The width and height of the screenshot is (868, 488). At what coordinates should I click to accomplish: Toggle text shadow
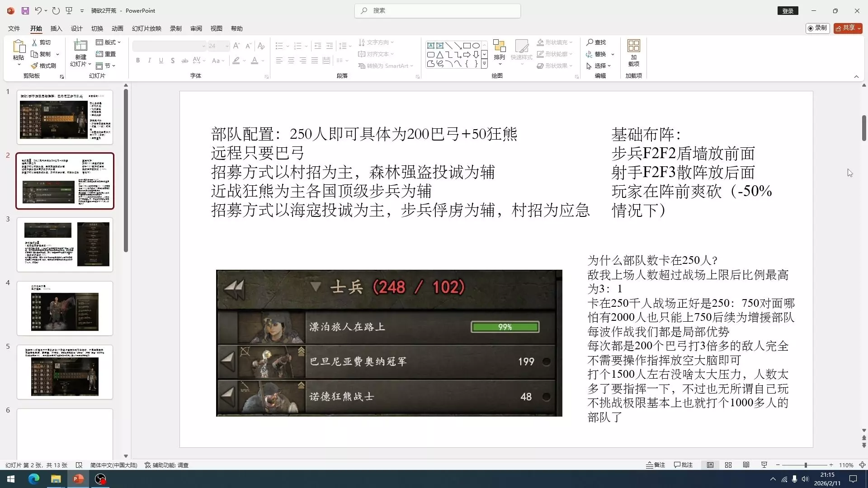[173, 61]
